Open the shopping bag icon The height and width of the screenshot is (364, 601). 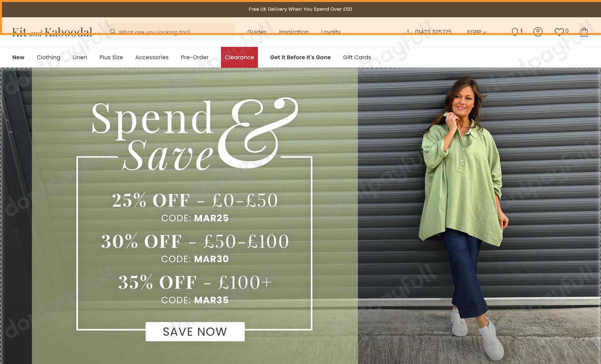pyautogui.click(x=584, y=32)
